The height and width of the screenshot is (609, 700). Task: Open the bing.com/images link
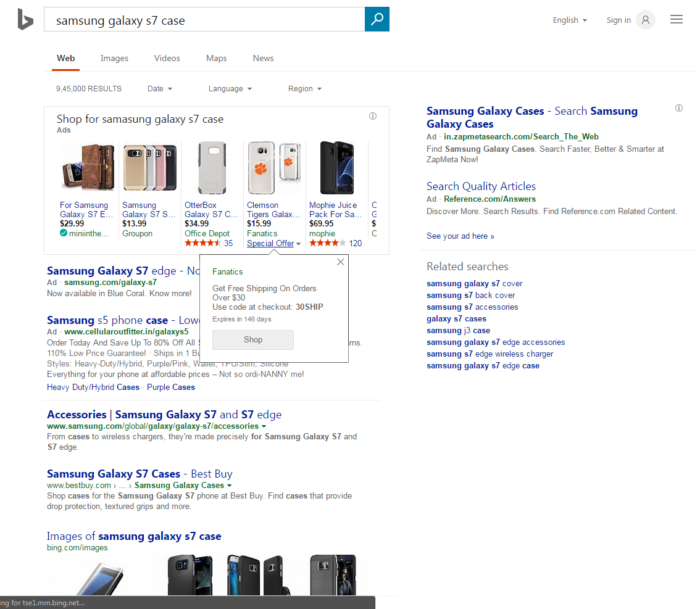(77, 548)
